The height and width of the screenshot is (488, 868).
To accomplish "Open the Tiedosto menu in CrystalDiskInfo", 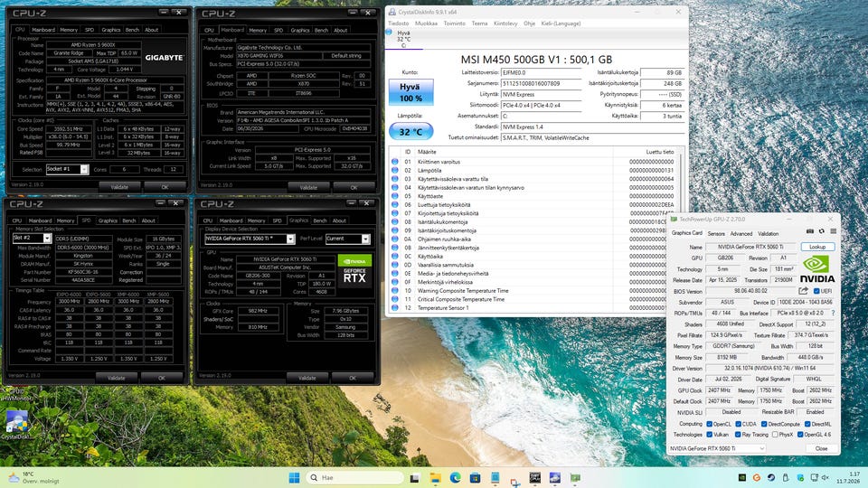I will (398, 23).
